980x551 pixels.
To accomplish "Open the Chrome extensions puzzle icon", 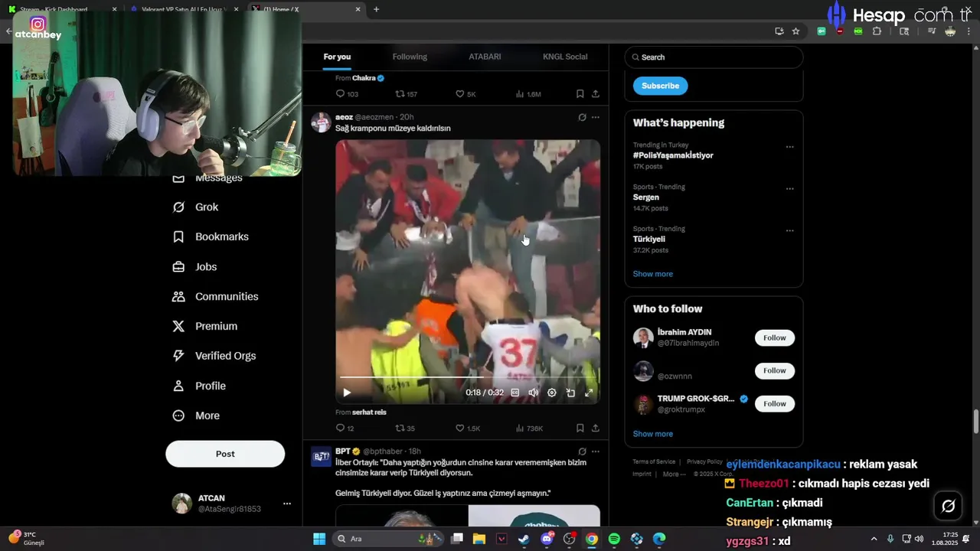I will coord(877,31).
